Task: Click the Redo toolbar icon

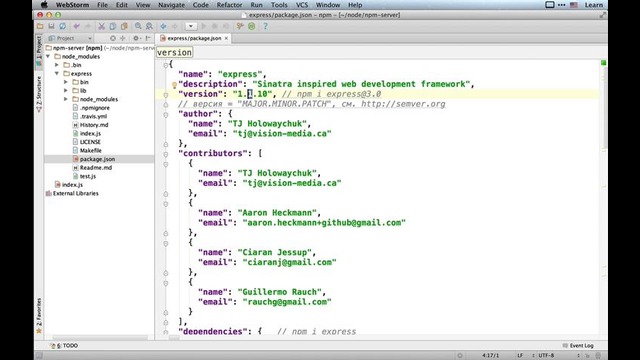Action: [88, 26]
